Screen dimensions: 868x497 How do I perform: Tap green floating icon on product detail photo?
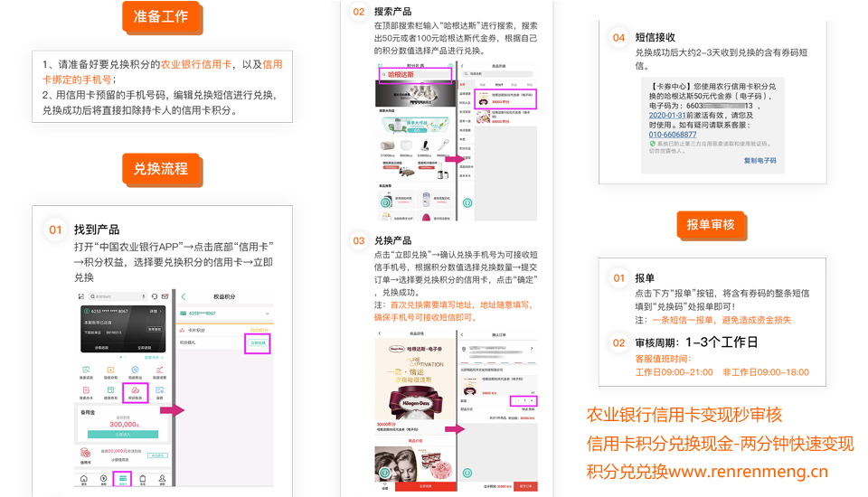click(x=385, y=473)
